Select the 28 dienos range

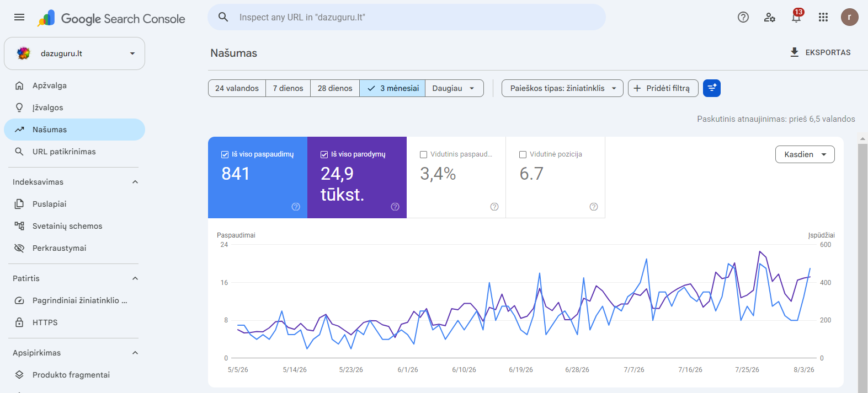[x=335, y=88]
